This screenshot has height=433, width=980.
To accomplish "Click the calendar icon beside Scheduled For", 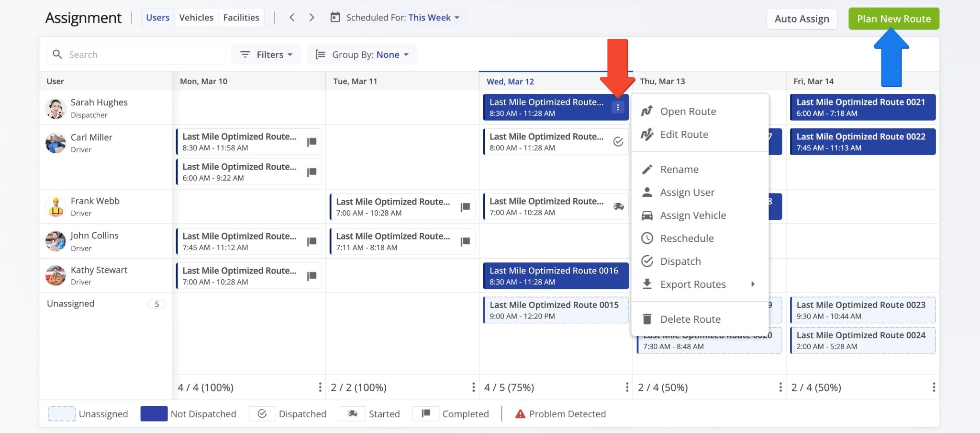I will (336, 17).
